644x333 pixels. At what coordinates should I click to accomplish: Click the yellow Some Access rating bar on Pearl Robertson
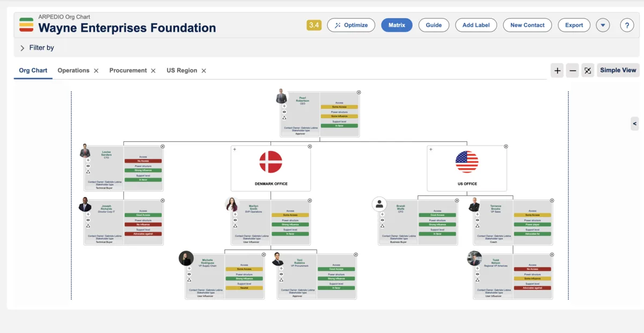pos(339,106)
